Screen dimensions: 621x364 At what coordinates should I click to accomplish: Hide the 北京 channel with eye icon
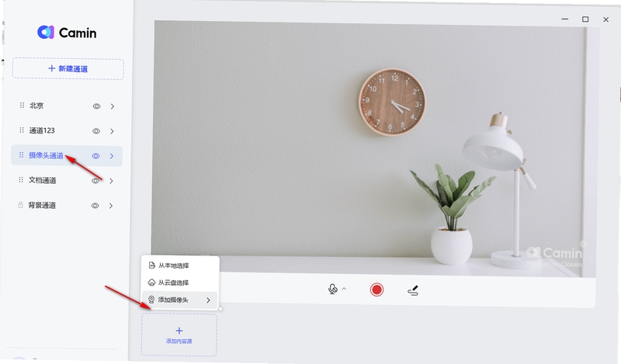(96, 106)
